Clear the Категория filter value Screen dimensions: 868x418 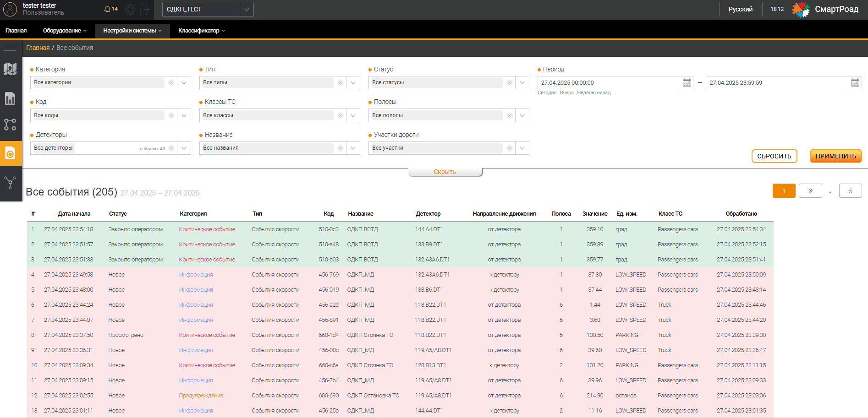point(171,83)
